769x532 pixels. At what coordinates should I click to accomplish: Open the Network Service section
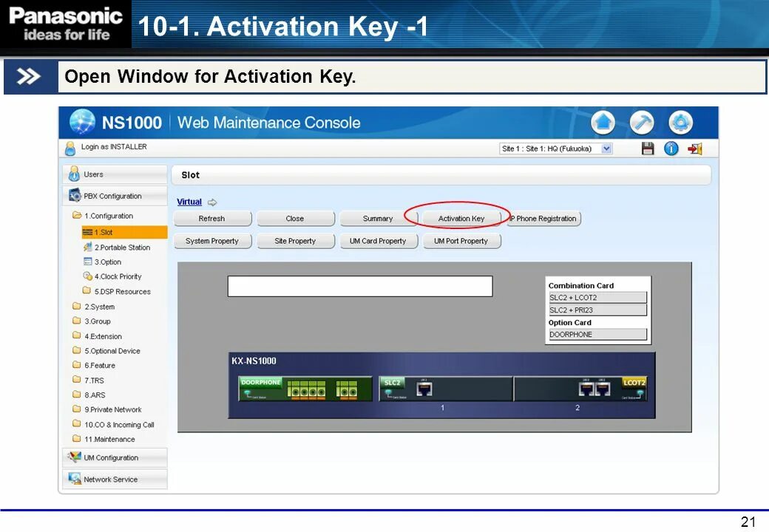coord(115,479)
